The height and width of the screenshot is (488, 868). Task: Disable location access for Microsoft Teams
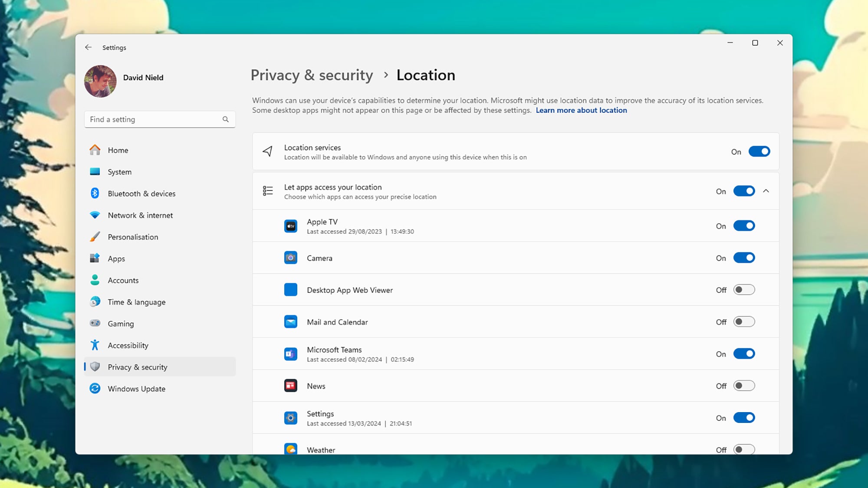(744, 354)
